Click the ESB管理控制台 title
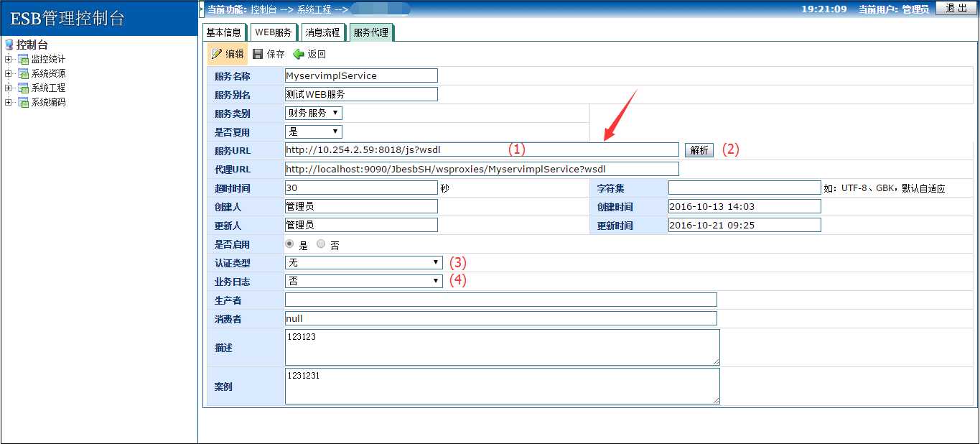The height and width of the screenshot is (444, 980). pyautogui.click(x=67, y=19)
